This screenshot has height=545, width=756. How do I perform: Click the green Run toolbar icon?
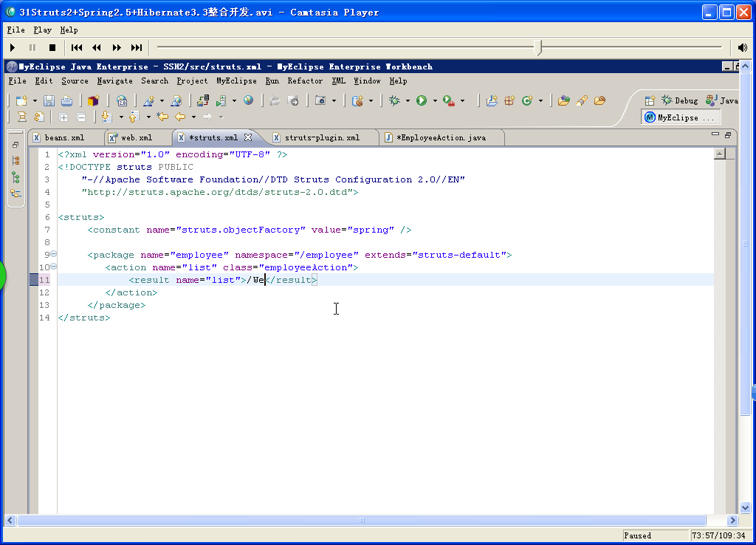422,100
